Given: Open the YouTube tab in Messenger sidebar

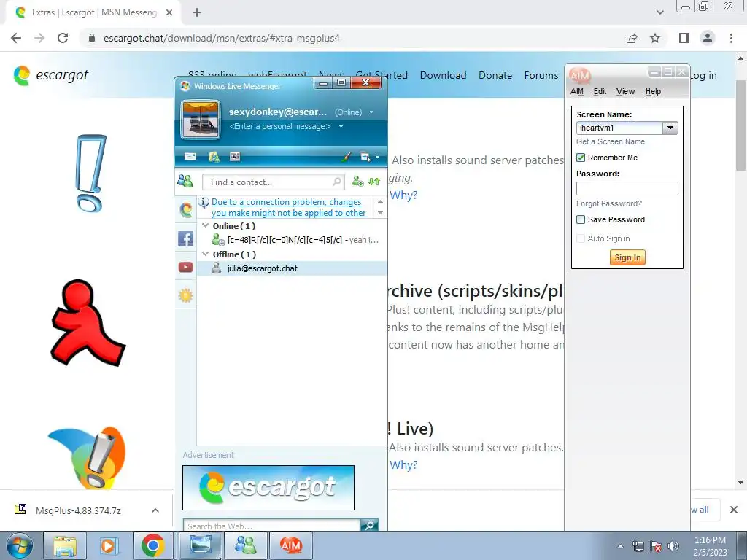Looking at the screenshot, I should click(x=186, y=267).
